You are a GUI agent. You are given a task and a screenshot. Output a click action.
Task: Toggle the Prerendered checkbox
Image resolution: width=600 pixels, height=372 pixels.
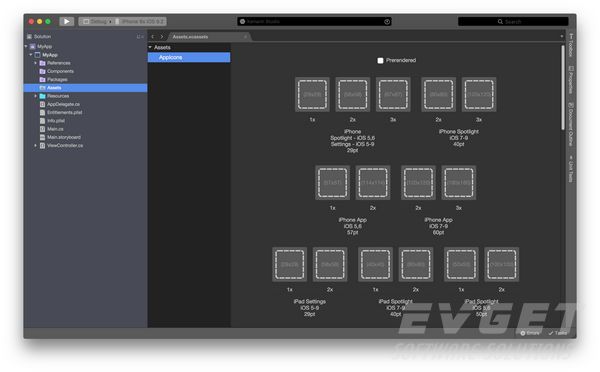(x=380, y=60)
